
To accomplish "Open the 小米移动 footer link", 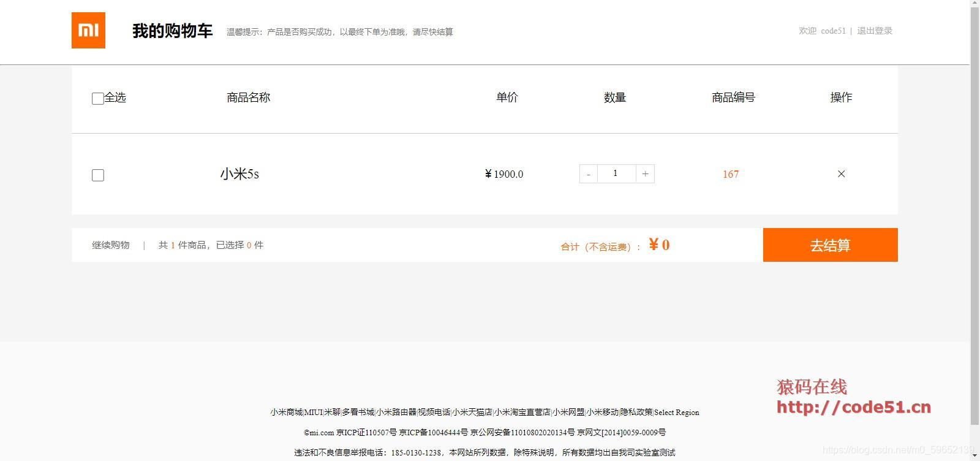I will click(603, 412).
